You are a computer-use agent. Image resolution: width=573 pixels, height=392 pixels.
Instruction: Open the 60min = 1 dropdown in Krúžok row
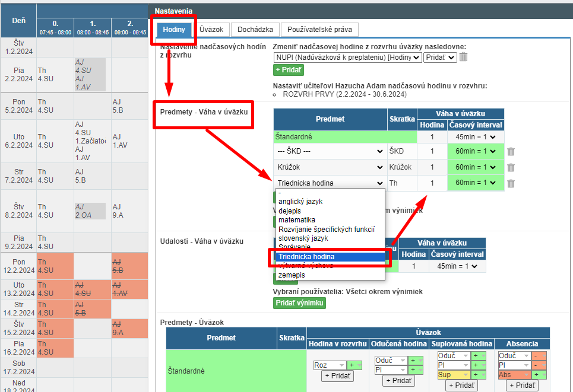tap(476, 167)
